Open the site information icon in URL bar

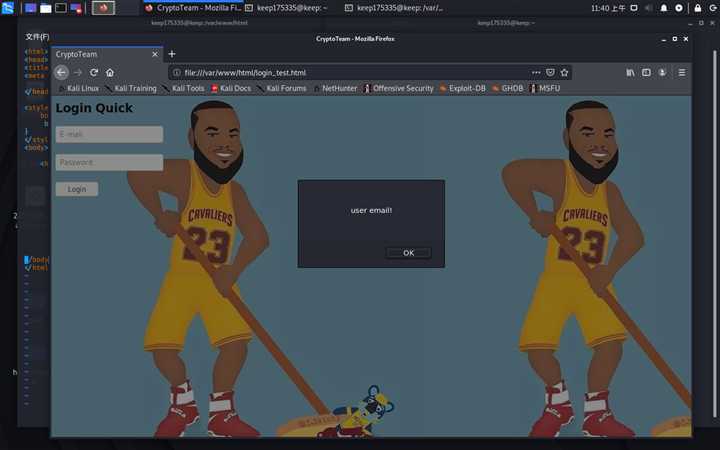point(176,72)
